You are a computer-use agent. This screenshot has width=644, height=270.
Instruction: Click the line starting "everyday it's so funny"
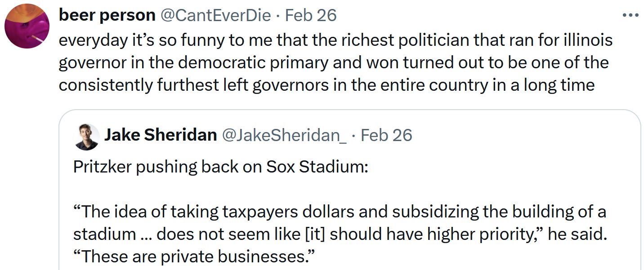click(x=335, y=40)
